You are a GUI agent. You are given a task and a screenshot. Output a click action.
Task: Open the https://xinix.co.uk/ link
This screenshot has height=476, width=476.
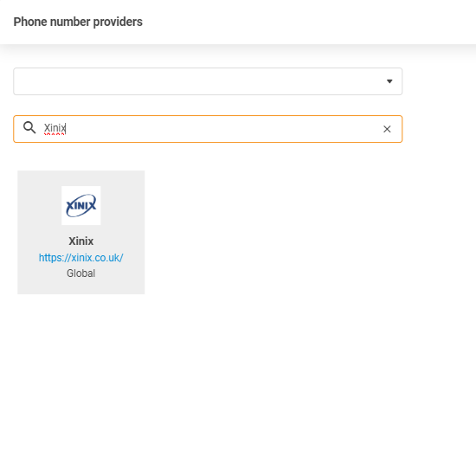point(81,258)
